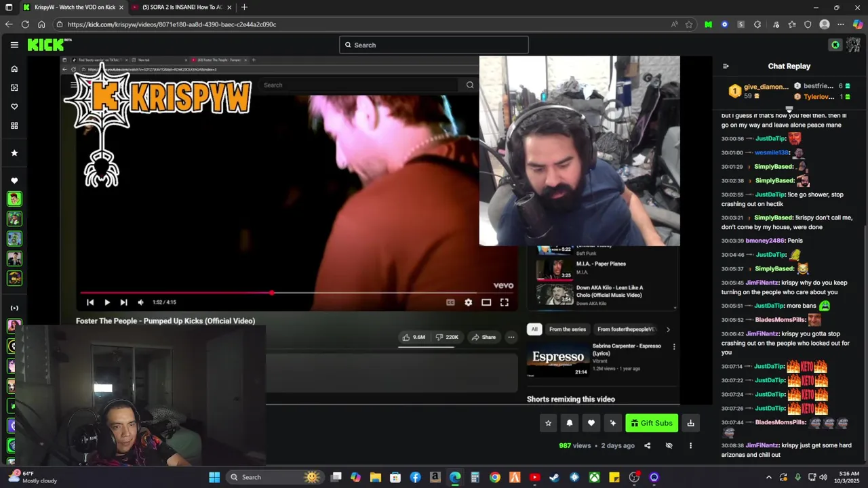The height and width of the screenshot is (488, 868).
Task: Open the Kick hamburger menu
Action: click(14, 45)
